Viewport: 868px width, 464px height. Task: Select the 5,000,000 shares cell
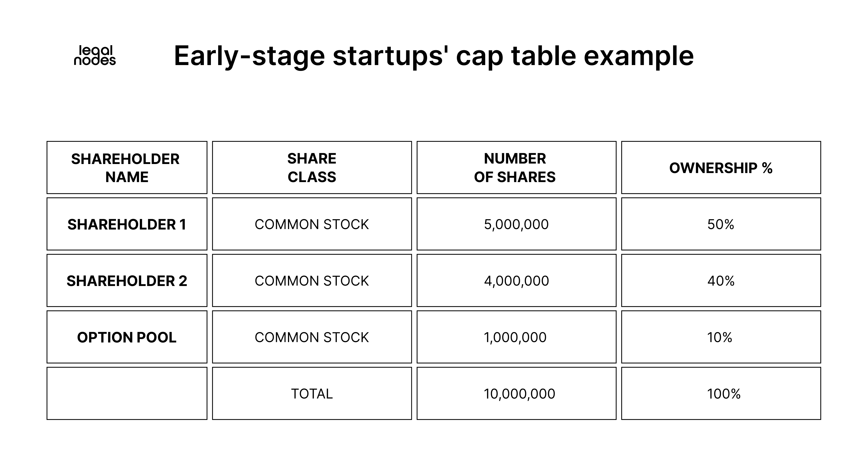click(516, 224)
